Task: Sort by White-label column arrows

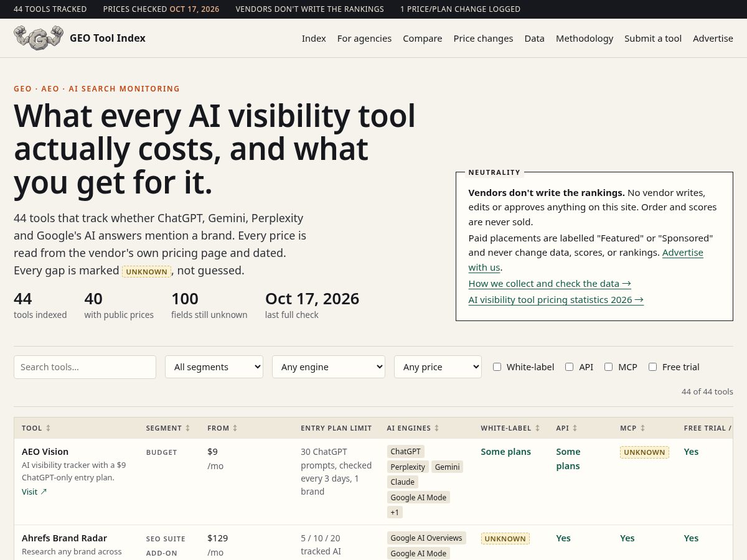Action: [537, 428]
